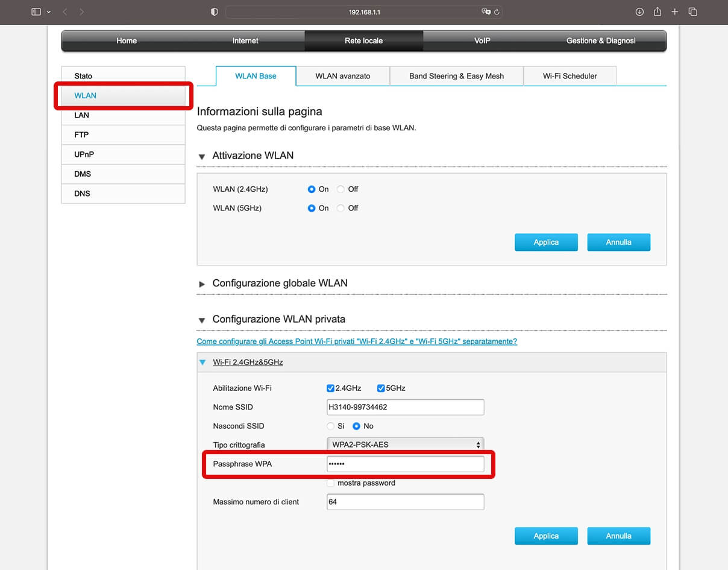Click the translate page icon

[x=486, y=12]
